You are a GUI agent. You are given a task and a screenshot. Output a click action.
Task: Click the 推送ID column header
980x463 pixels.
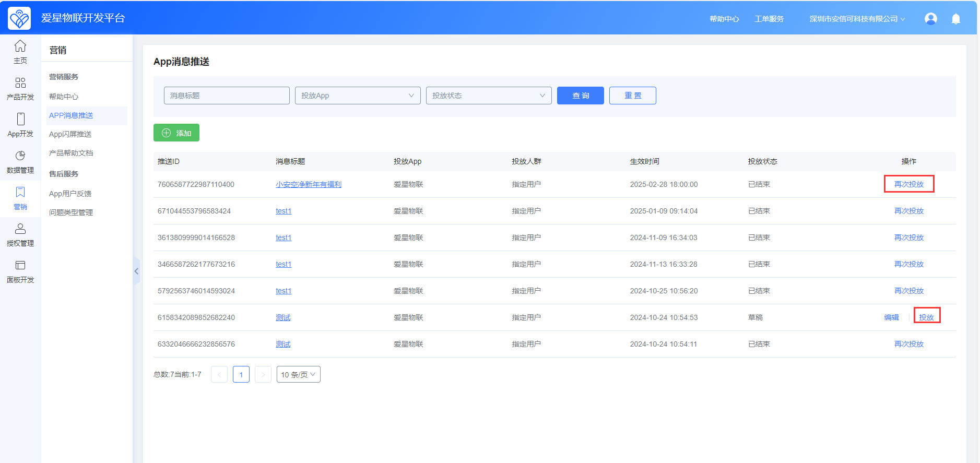[169, 161]
